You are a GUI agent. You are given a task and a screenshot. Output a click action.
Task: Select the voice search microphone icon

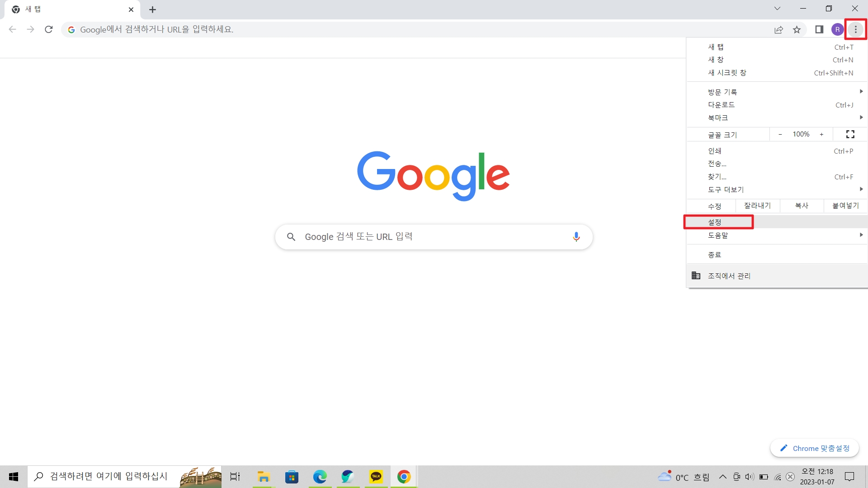click(576, 236)
